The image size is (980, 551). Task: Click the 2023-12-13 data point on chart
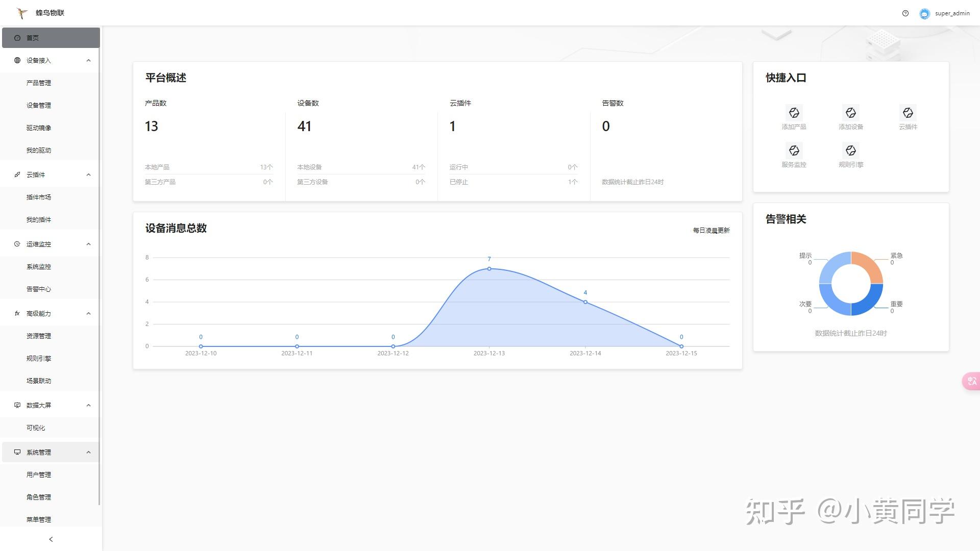coord(489,269)
